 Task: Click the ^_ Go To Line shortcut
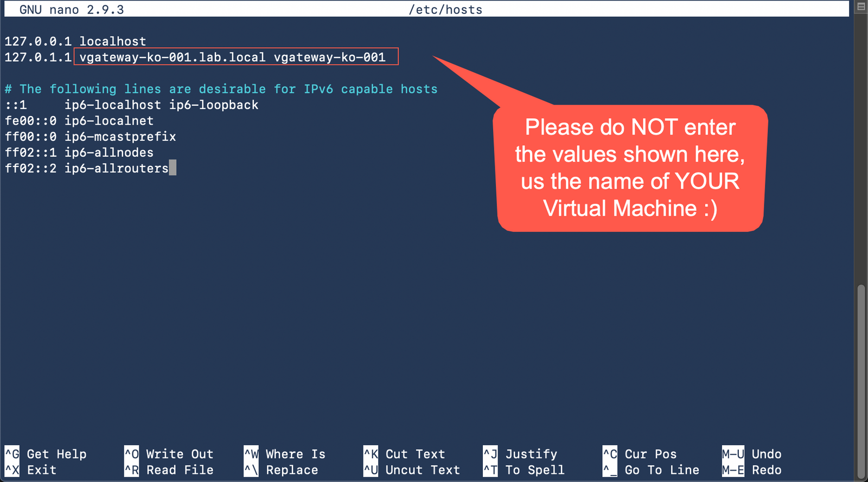(x=652, y=470)
